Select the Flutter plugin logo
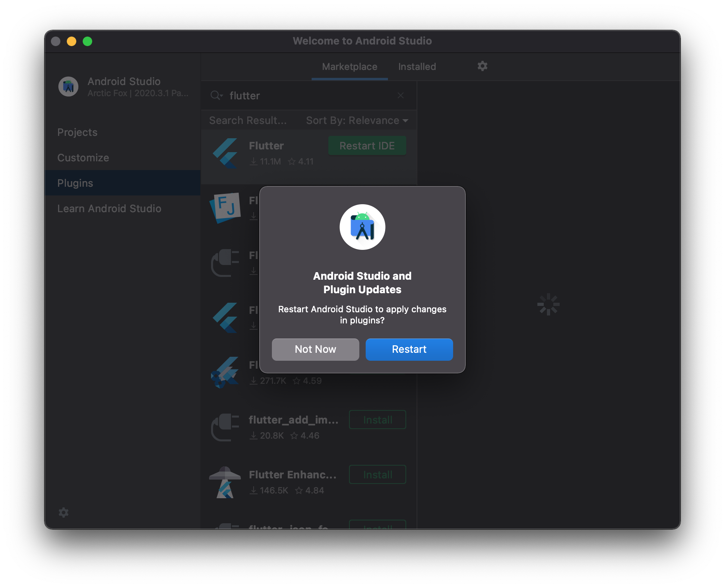 (225, 153)
